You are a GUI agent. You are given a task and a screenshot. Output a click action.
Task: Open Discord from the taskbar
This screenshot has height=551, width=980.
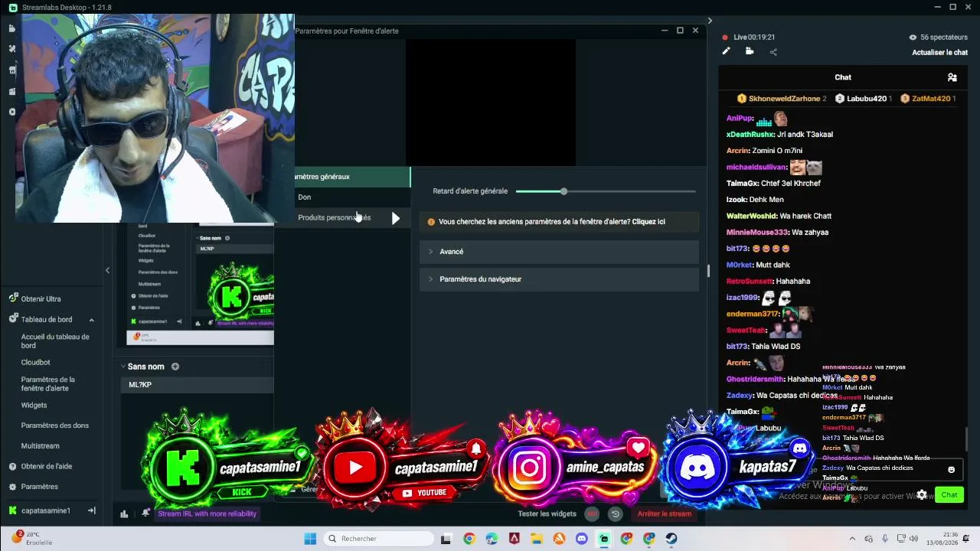click(x=582, y=539)
